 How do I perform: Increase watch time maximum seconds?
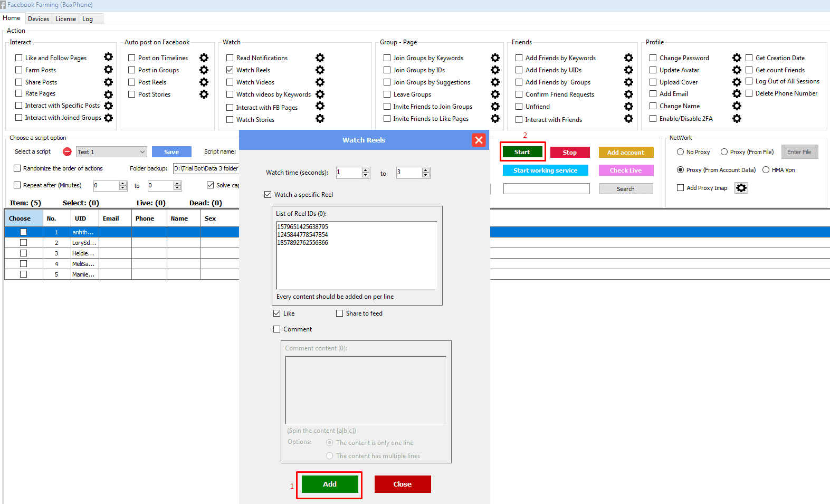point(426,170)
